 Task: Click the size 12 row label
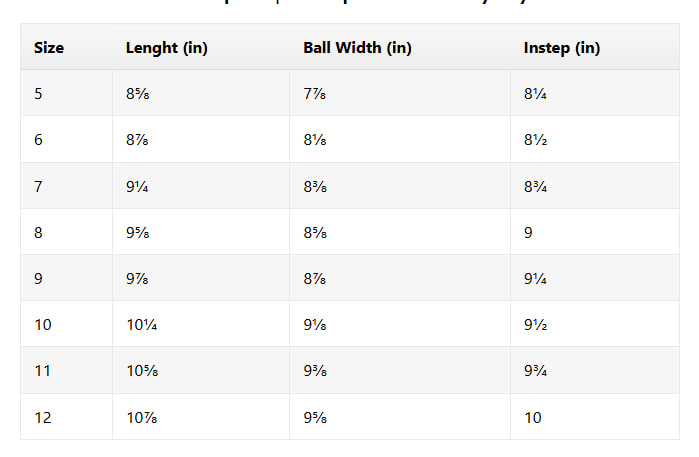(43, 417)
